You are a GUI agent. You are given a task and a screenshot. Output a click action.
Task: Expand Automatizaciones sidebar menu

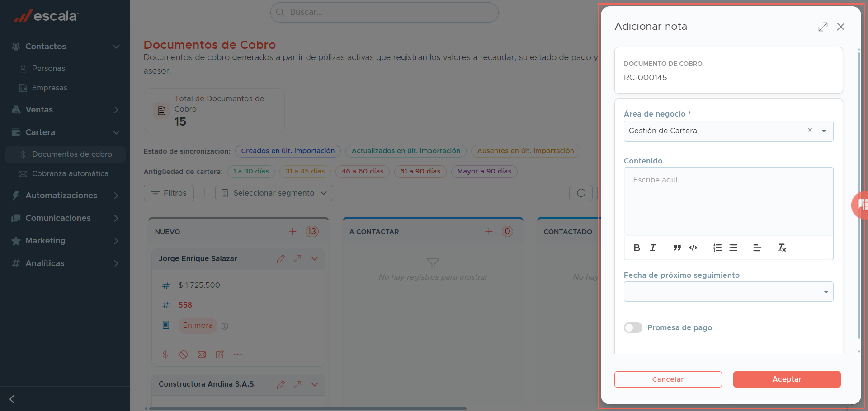click(65, 196)
